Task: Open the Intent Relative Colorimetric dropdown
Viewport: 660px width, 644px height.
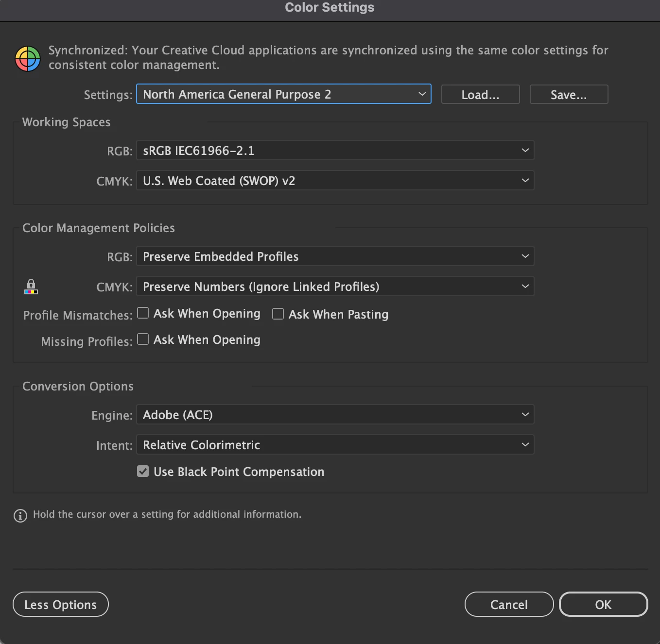Action: coord(335,444)
